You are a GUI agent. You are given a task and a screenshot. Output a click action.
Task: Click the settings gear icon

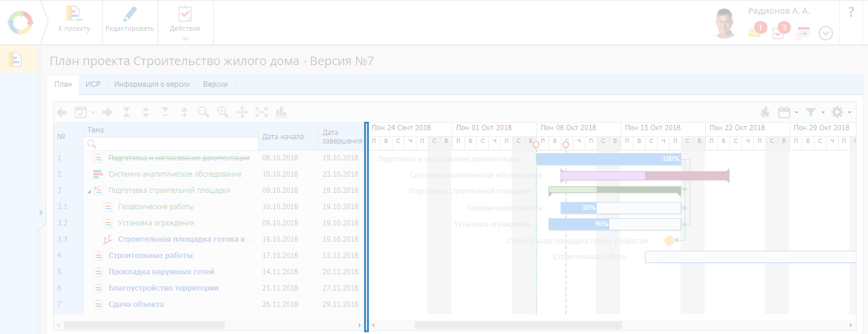(x=837, y=112)
